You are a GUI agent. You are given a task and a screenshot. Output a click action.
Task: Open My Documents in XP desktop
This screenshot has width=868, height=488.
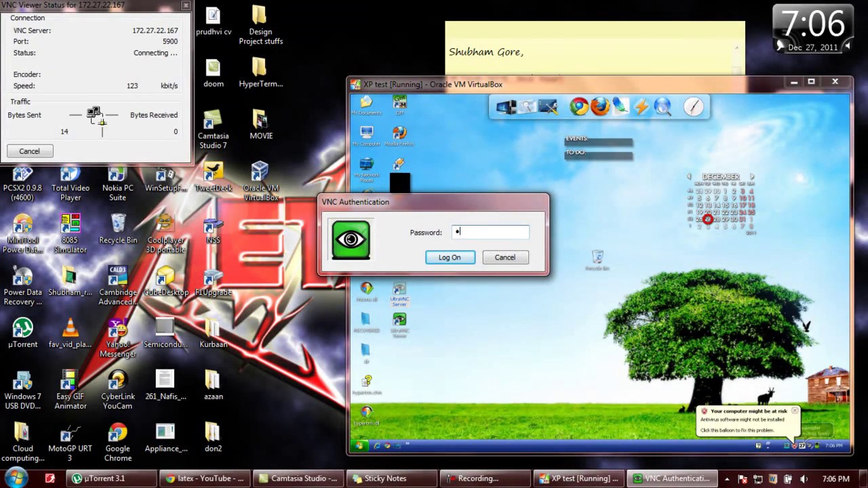[x=366, y=105]
